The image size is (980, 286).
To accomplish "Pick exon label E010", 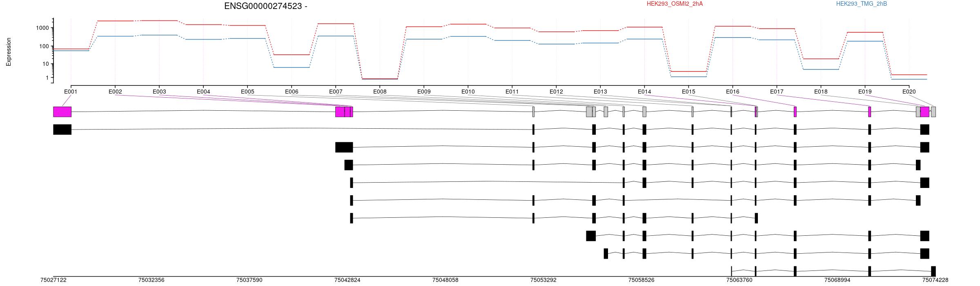I will (x=468, y=92).
